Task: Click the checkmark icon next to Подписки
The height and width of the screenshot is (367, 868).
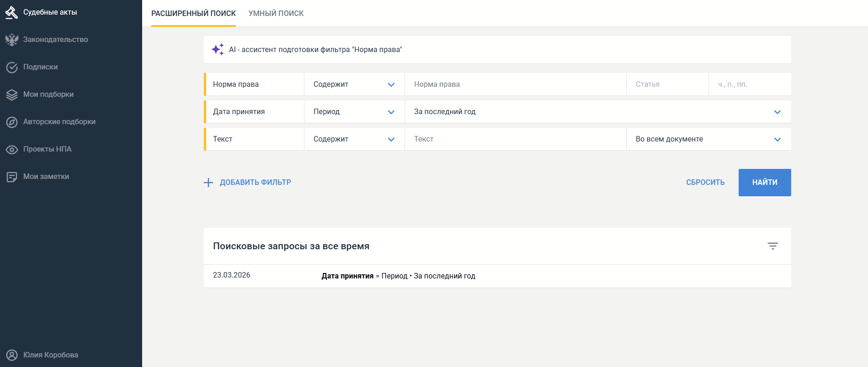Action: [11, 67]
